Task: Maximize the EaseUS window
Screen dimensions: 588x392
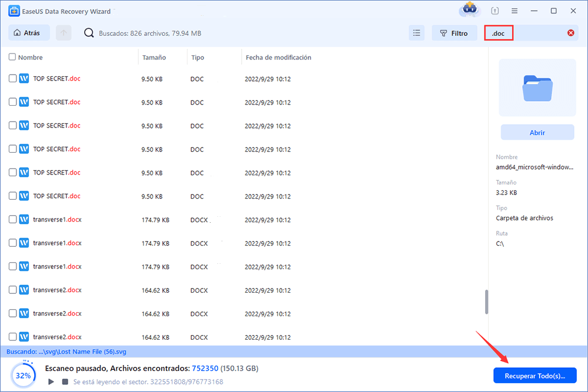Action: pyautogui.click(x=553, y=11)
